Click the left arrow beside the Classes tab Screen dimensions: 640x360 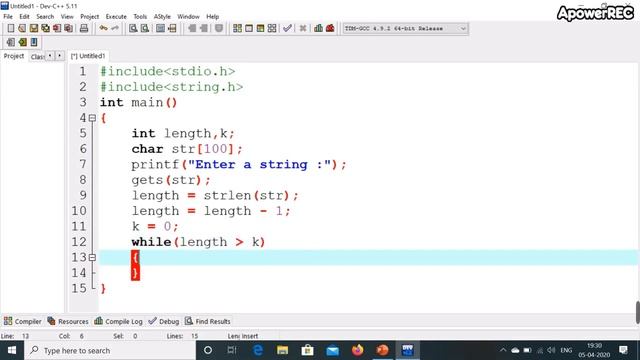pos(50,56)
